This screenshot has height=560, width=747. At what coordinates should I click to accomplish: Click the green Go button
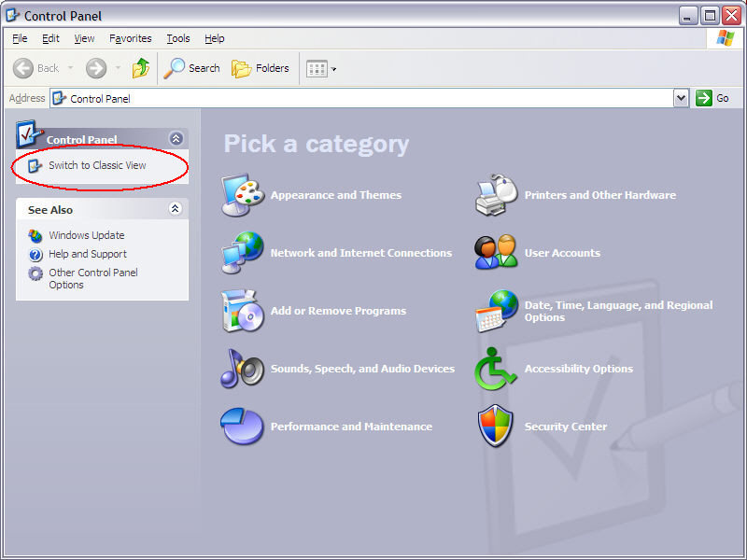pyautogui.click(x=712, y=98)
